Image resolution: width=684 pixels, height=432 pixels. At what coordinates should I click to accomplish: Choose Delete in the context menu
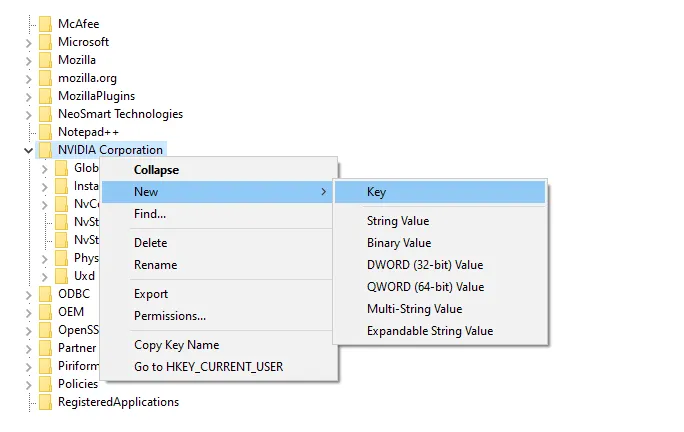pyautogui.click(x=219, y=243)
